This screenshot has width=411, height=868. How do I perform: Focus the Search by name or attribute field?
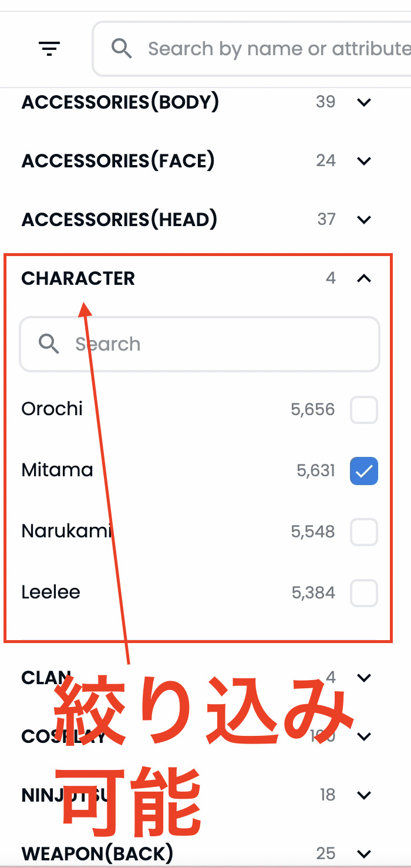click(x=252, y=49)
